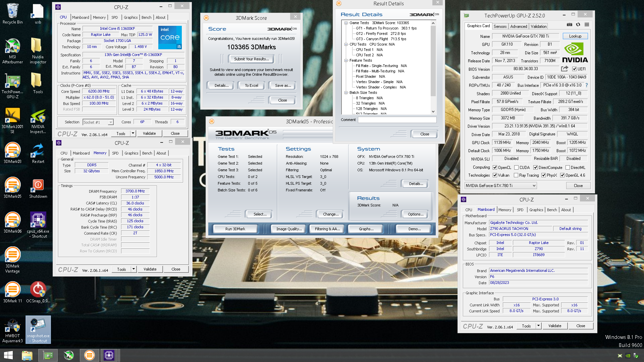Collapse the Game Tests tree node
This screenshot has width=644, height=362.
(x=346, y=23)
